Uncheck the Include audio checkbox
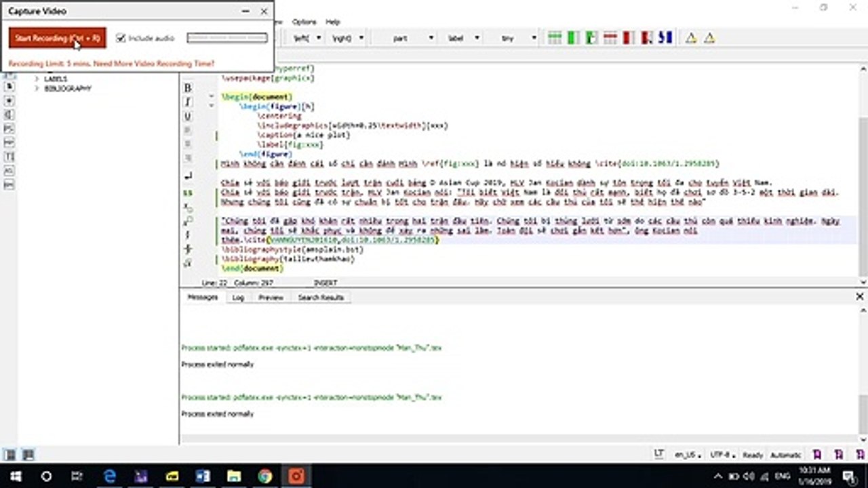Viewport: 868px width, 488px height. pyautogui.click(x=121, y=38)
